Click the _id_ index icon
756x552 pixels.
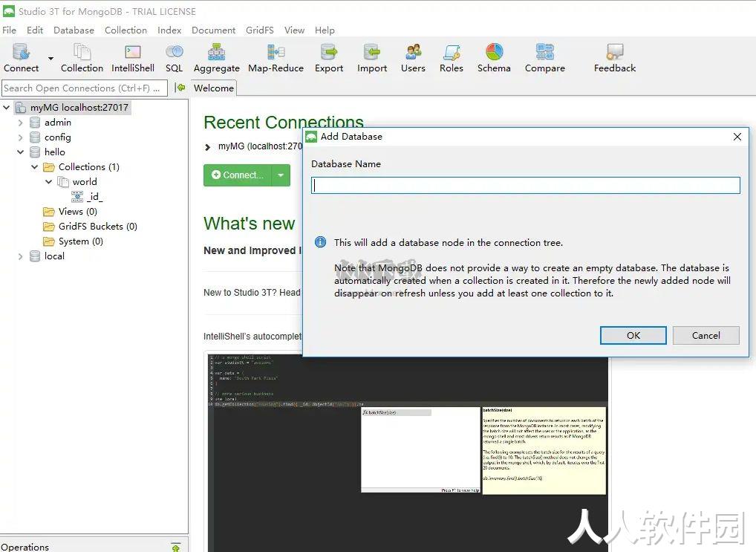click(77, 196)
